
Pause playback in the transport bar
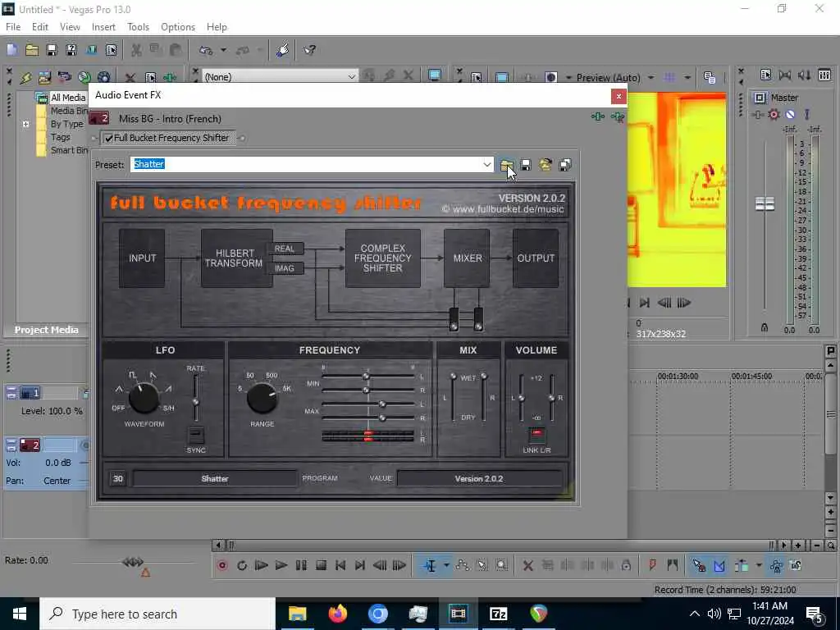click(301, 565)
